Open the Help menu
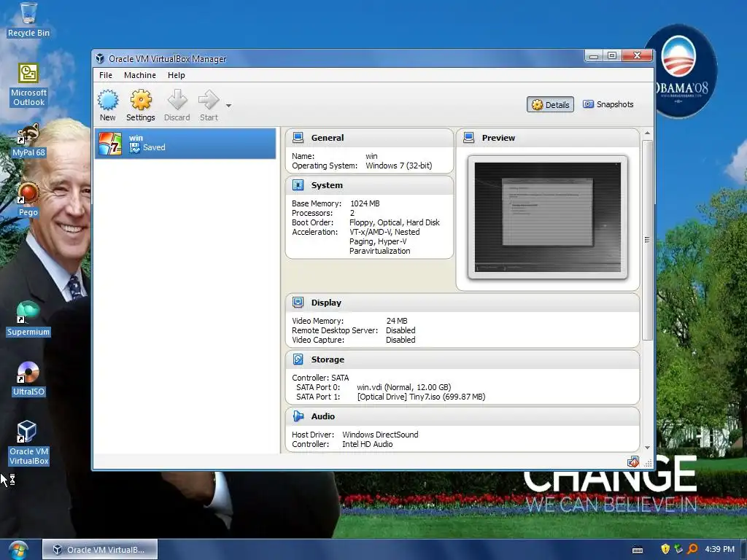The width and height of the screenshot is (747, 560). (176, 75)
